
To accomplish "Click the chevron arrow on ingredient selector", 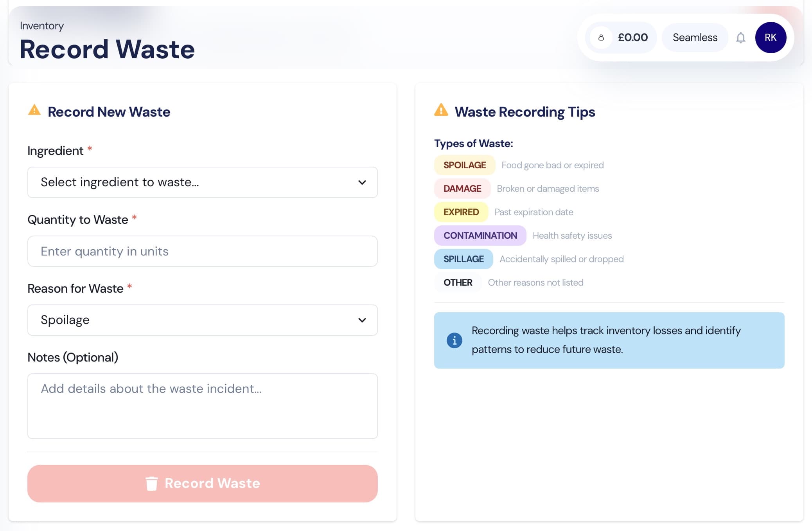I will 362,182.
